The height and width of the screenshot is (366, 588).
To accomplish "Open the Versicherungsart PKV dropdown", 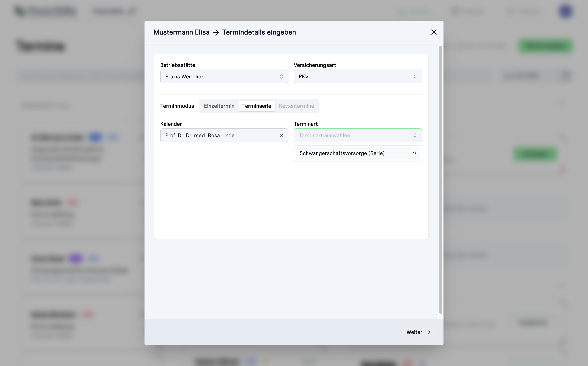I will click(358, 76).
